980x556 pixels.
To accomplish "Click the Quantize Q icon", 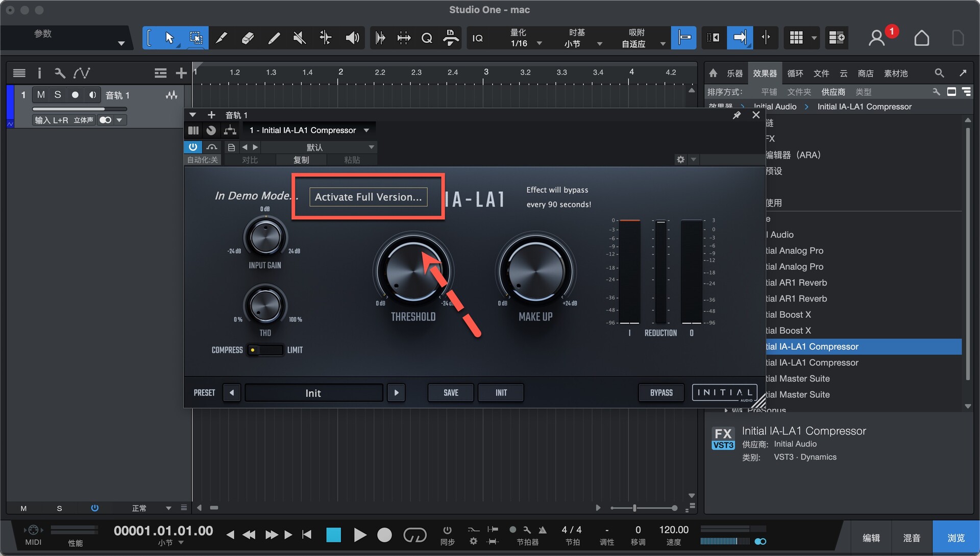I will [x=427, y=38].
